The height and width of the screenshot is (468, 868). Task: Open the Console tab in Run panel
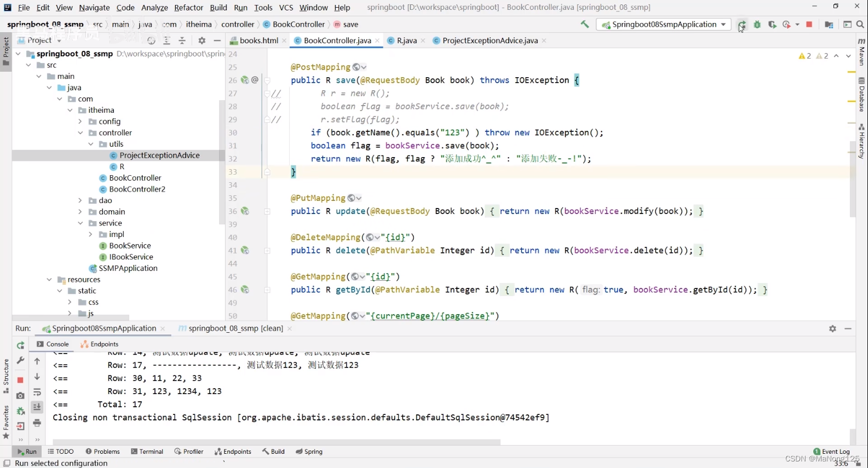click(x=53, y=344)
